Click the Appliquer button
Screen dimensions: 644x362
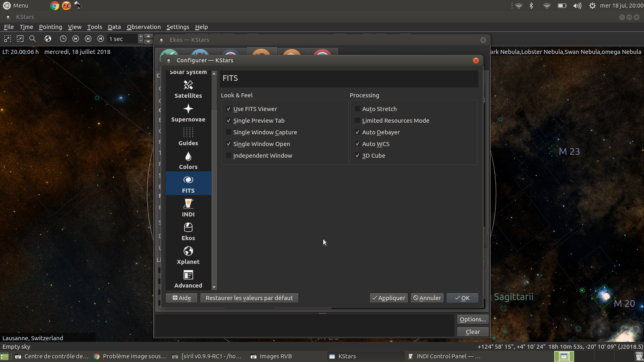(x=389, y=298)
